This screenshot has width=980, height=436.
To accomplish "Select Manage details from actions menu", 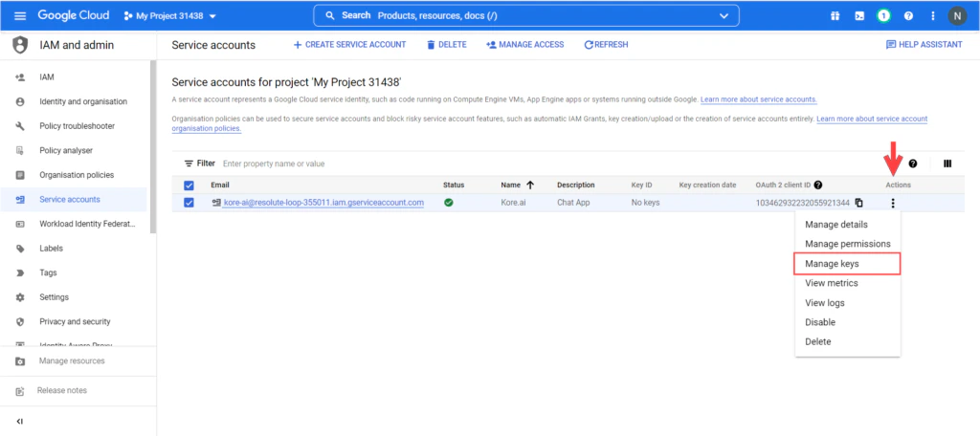I will coord(848,225).
